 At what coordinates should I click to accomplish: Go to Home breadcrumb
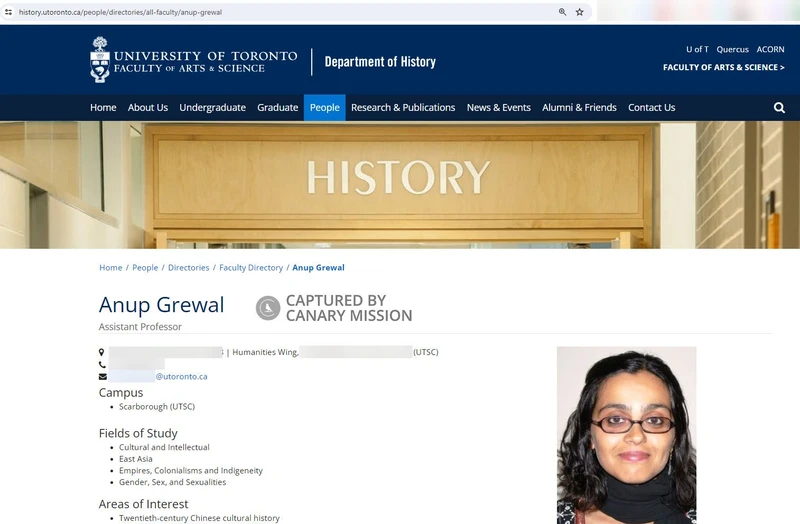click(111, 267)
